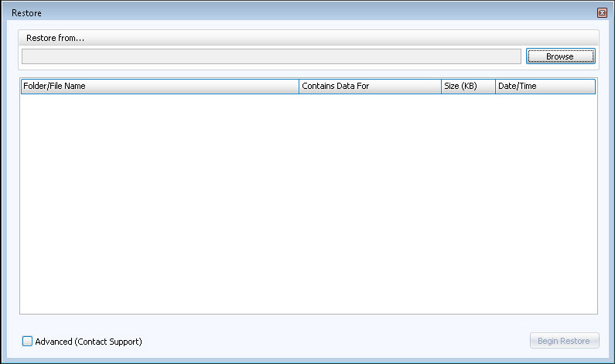This screenshot has width=615, height=364.
Task: Enable the Advanced (Contact Support) checkbox
Action: (x=28, y=342)
